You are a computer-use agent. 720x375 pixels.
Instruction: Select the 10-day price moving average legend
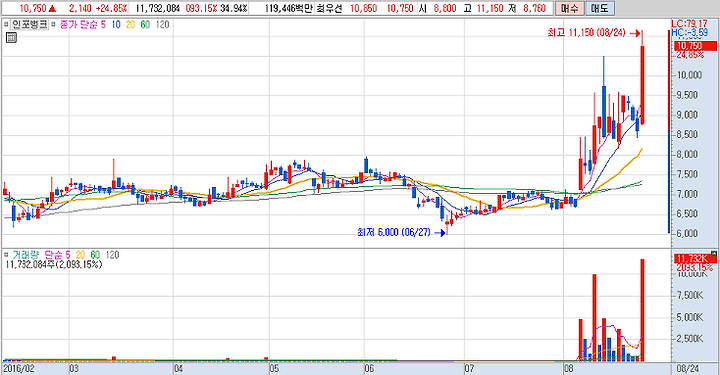116,24
